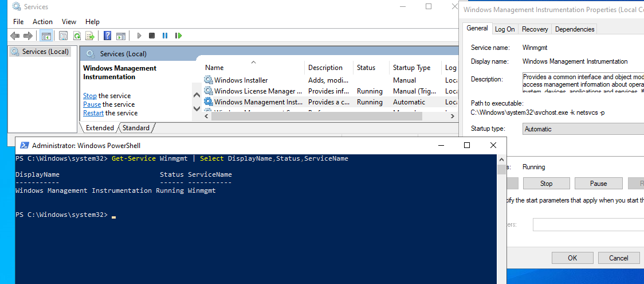The width and height of the screenshot is (644, 284).
Task: Open the Startup type combo box
Action: coord(583,129)
